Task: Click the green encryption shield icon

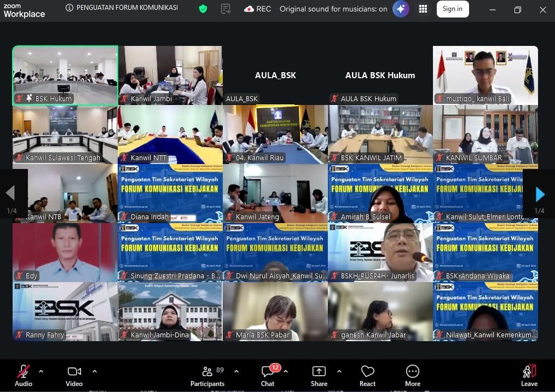Action: [x=203, y=9]
